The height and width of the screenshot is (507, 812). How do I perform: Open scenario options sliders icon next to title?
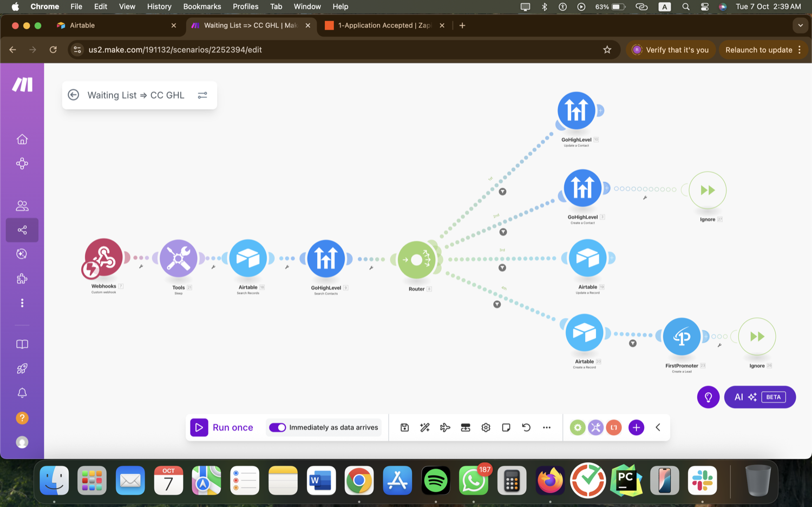[202, 95]
